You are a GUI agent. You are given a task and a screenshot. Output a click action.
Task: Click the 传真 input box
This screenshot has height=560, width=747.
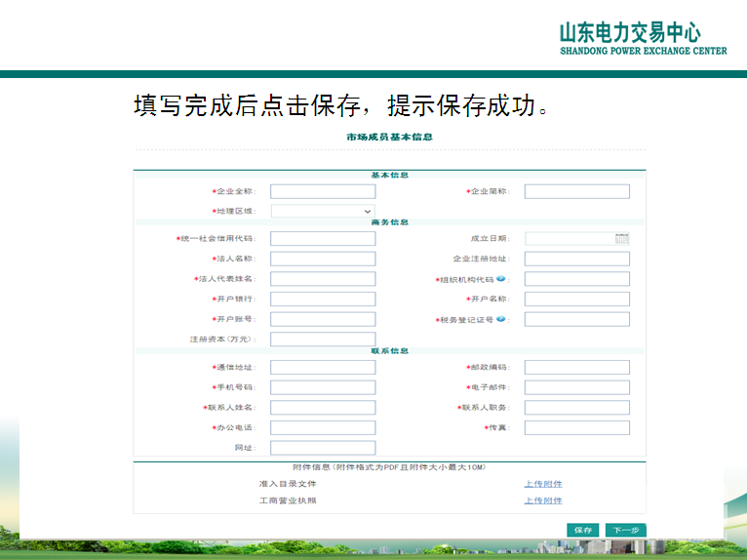point(576,427)
